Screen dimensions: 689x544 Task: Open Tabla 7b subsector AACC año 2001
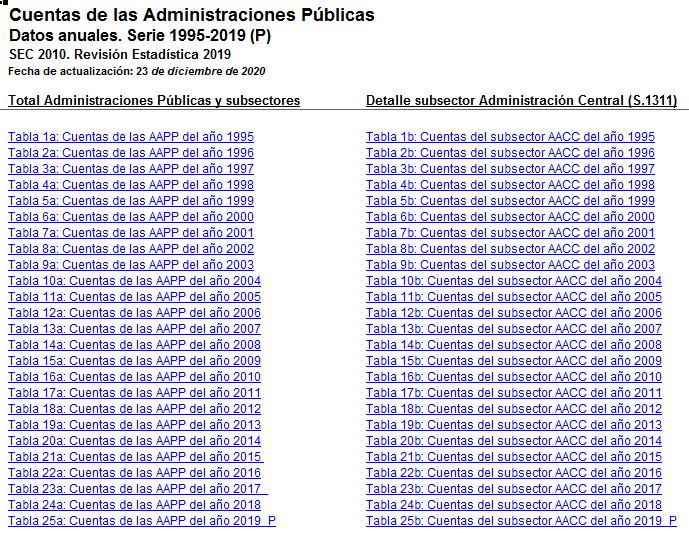pyautogui.click(x=510, y=233)
